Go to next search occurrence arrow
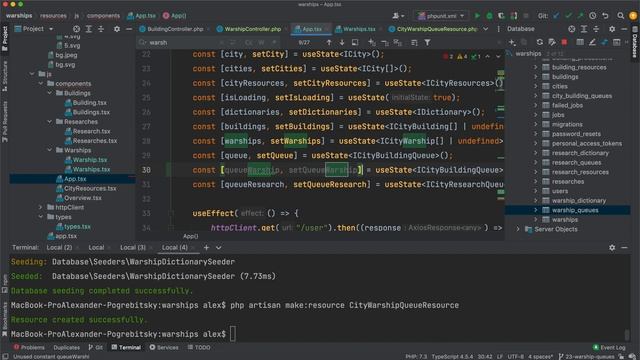The width and height of the screenshot is (640, 360). [x=342, y=42]
